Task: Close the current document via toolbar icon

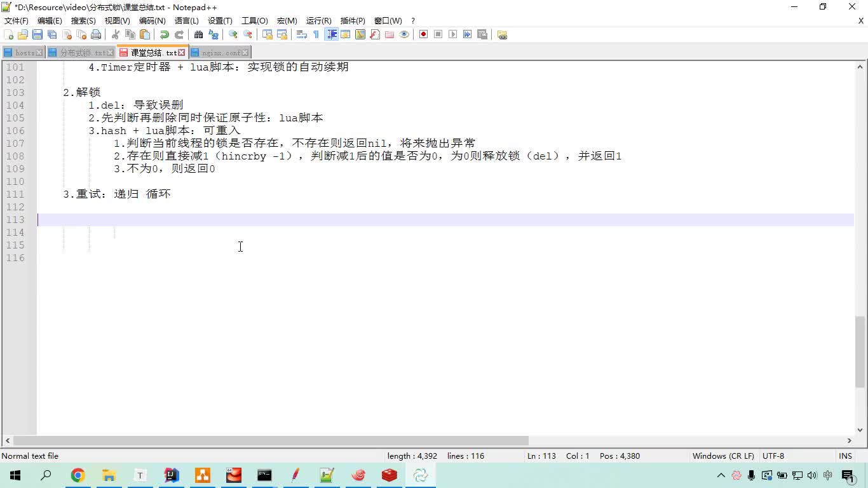Action: 67,34
